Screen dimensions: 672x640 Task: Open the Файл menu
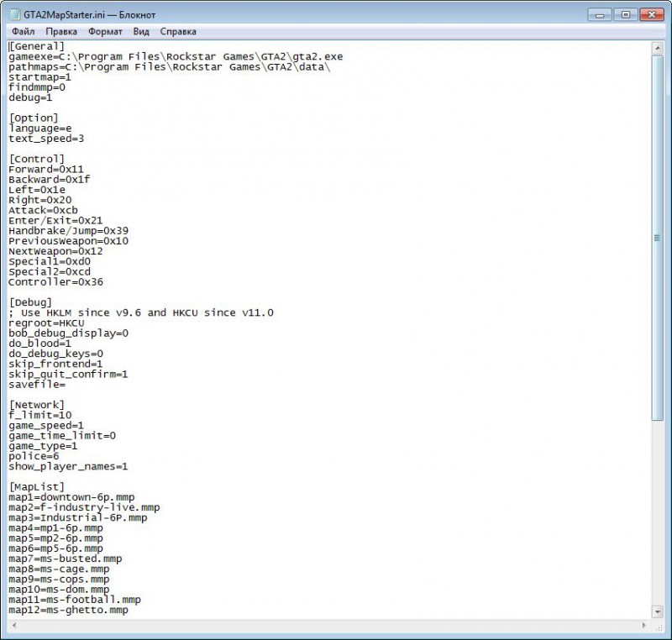point(23,30)
